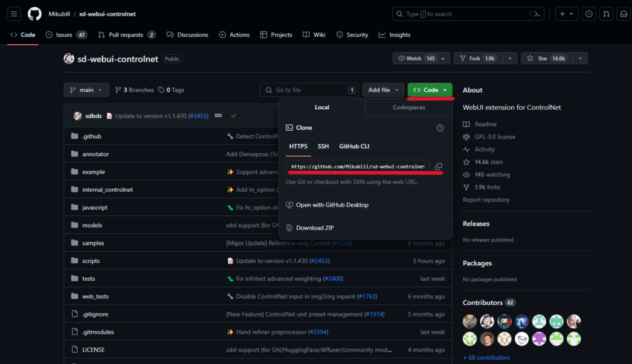Click the Report repository link
632x364 pixels.
(x=486, y=199)
